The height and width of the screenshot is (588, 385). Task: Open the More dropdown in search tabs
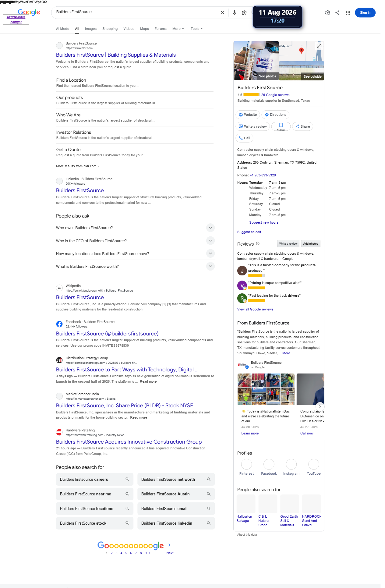point(178,29)
